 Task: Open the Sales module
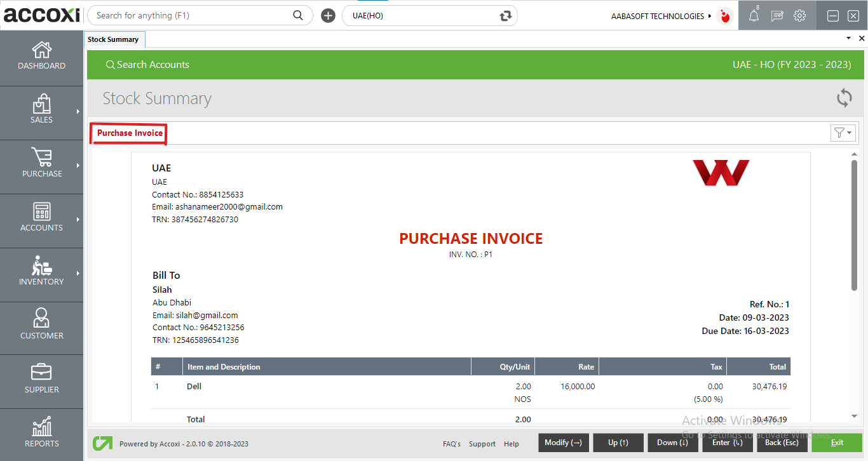[x=41, y=112]
